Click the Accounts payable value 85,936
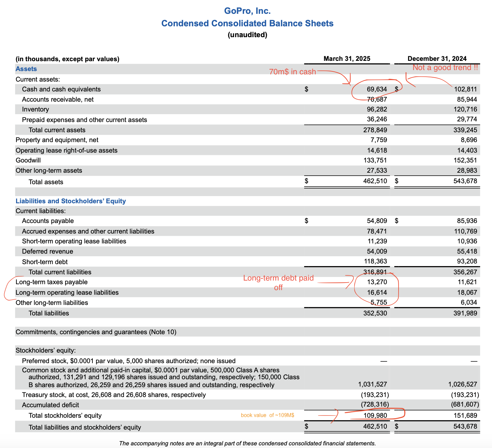492x448 pixels. [467, 221]
